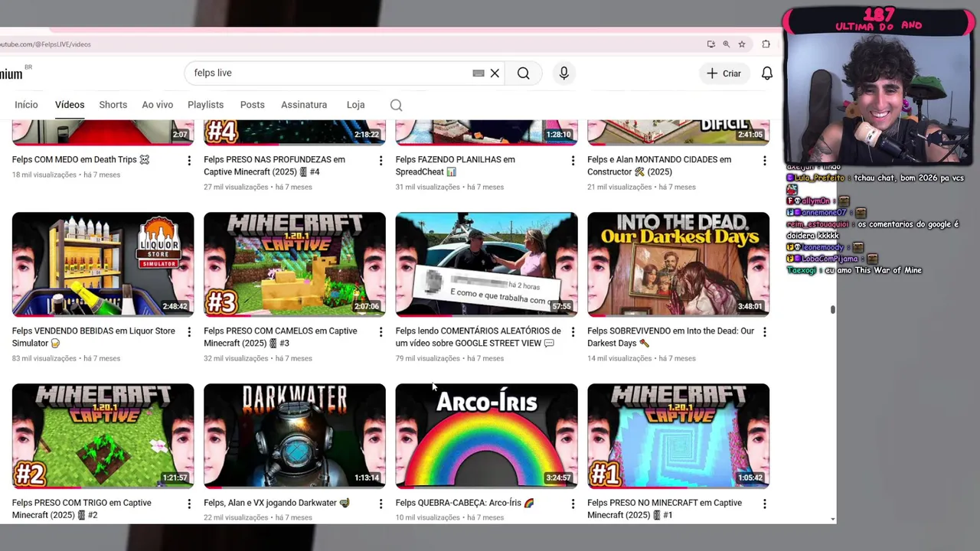Open the Playlists tab
980x551 pixels.
point(206,105)
